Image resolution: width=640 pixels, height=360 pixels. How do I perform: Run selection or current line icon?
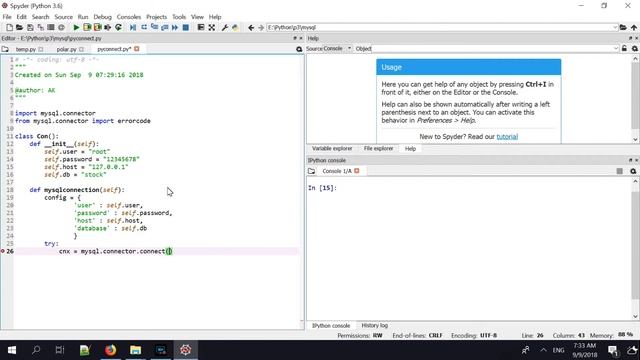(108, 27)
